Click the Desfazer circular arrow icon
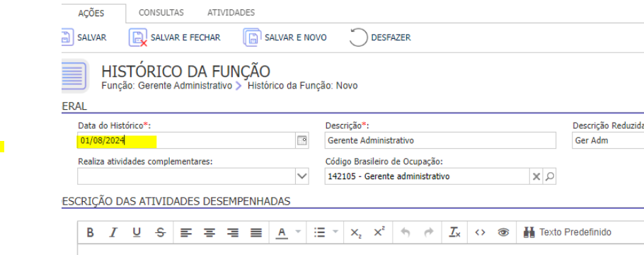The width and height of the screenshot is (644, 255). pyautogui.click(x=358, y=38)
